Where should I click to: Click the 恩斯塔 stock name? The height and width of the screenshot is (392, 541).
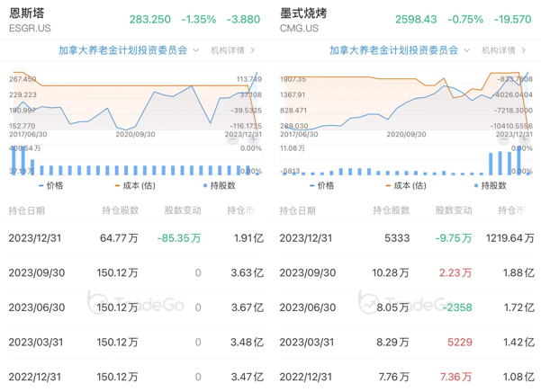(x=27, y=13)
